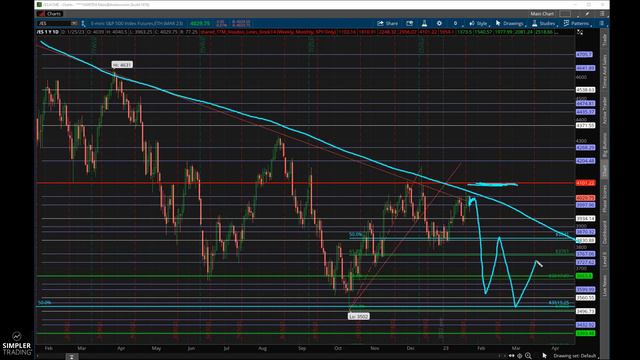Open the Share menu
This screenshot has height=360, width=640.
(x=387, y=23)
